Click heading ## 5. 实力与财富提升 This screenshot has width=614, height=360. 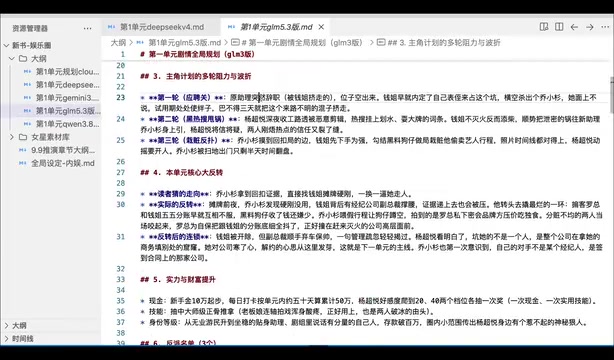click(178, 280)
